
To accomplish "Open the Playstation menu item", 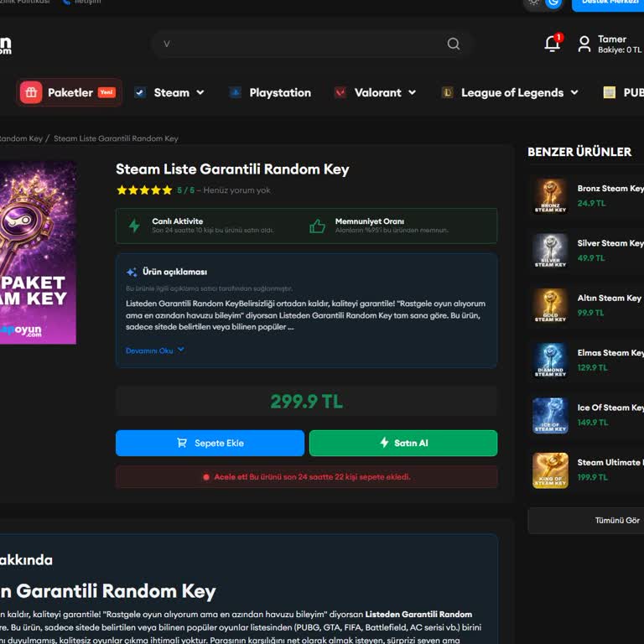I will click(x=280, y=93).
